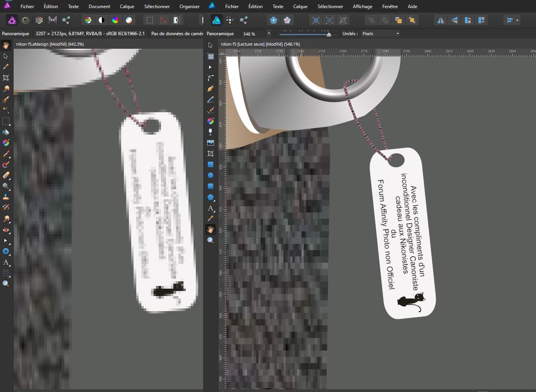Select the Red Eye Removal tool in Photo

[x=6, y=230]
